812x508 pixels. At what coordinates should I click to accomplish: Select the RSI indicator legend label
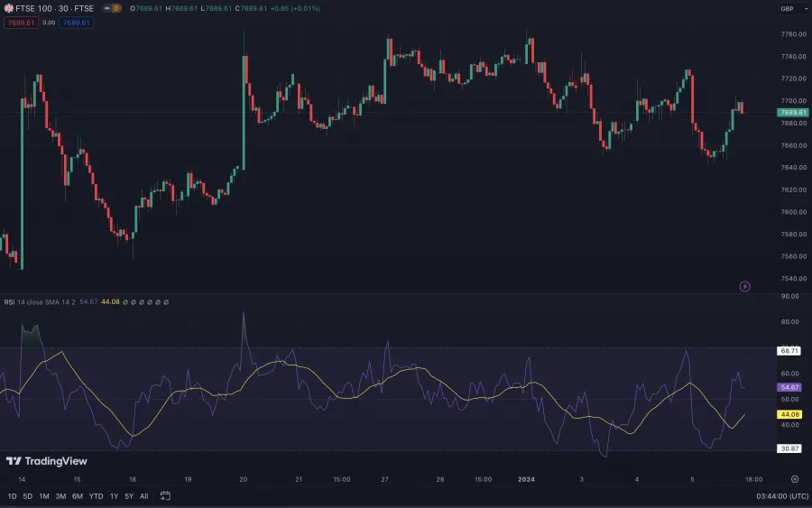coord(9,302)
